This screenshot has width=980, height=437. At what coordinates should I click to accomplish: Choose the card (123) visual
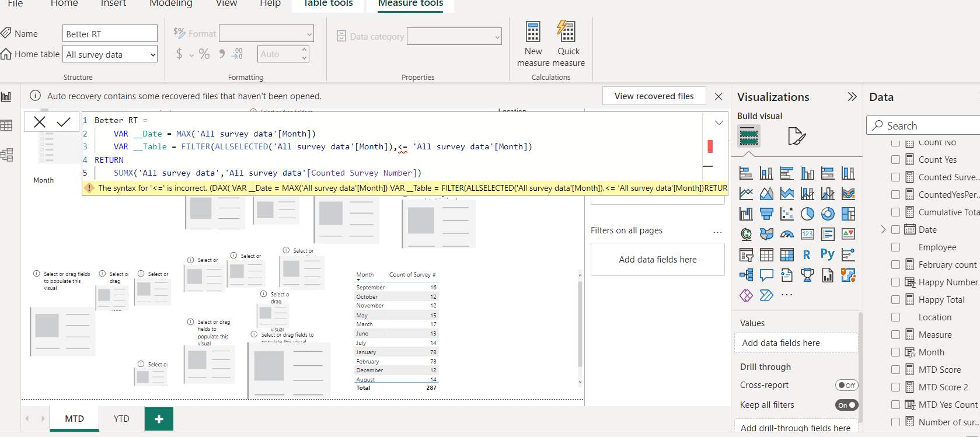807,234
